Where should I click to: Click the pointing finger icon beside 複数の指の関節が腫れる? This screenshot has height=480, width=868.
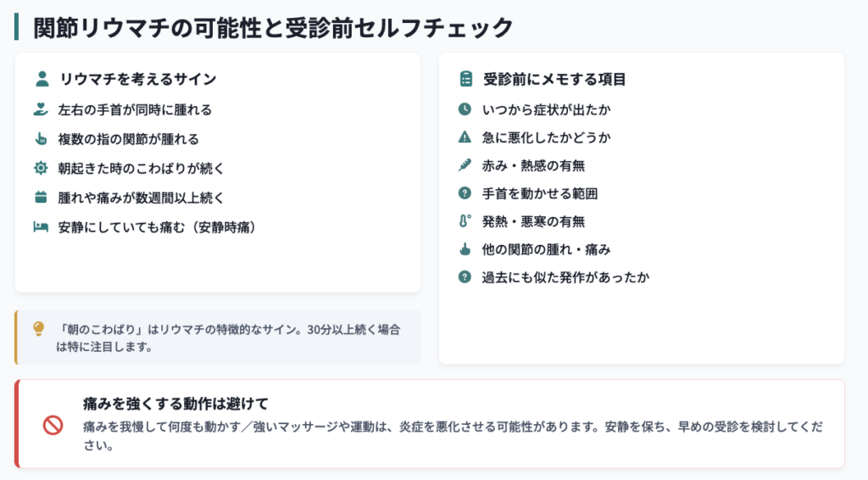[x=41, y=138]
